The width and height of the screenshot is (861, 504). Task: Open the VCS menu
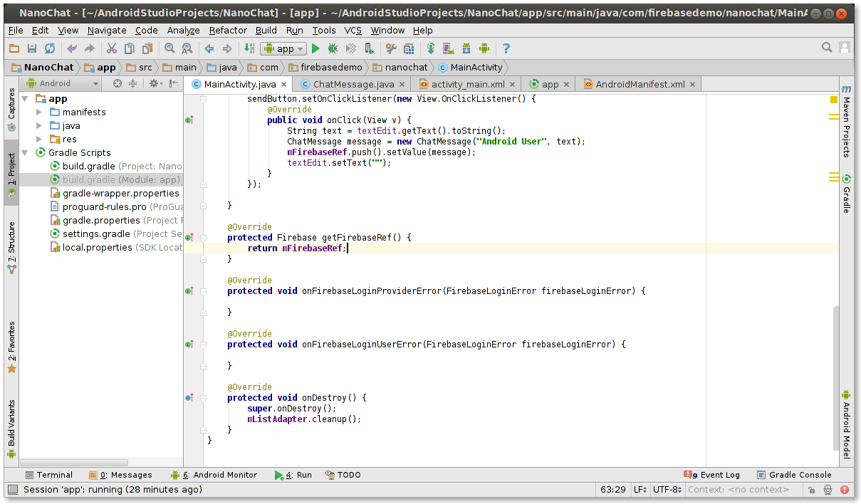click(353, 30)
